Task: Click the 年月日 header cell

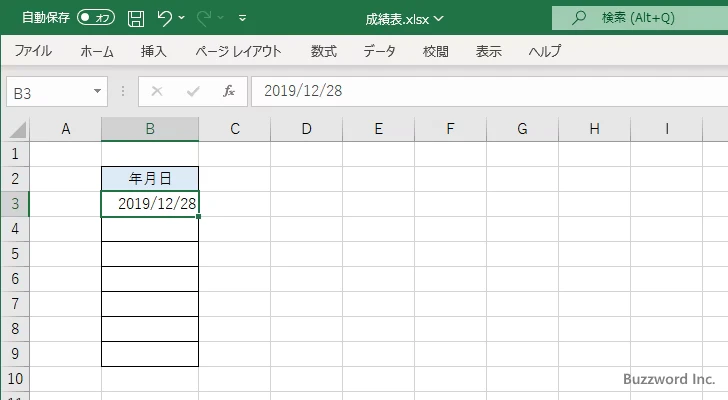Action: pos(150,179)
